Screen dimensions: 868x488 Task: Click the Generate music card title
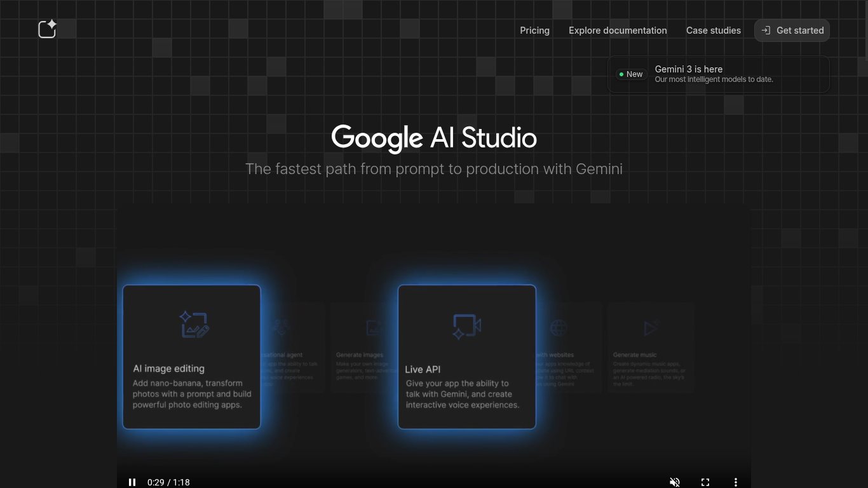click(x=635, y=355)
